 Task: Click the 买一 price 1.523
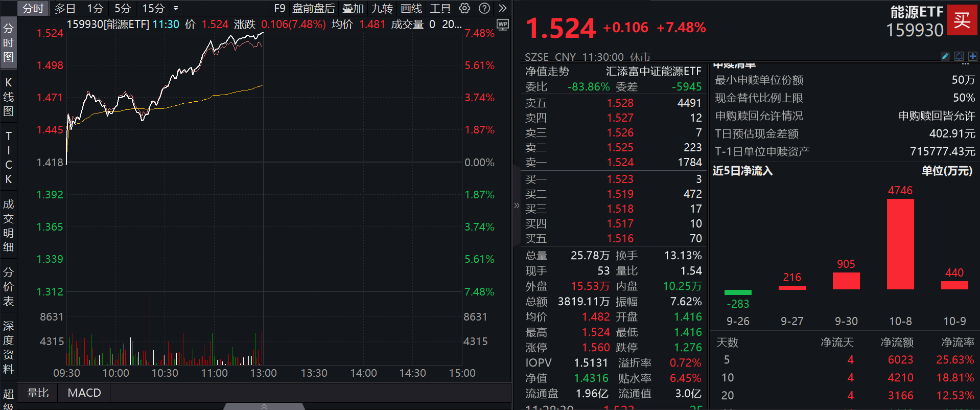pos(620,179)
